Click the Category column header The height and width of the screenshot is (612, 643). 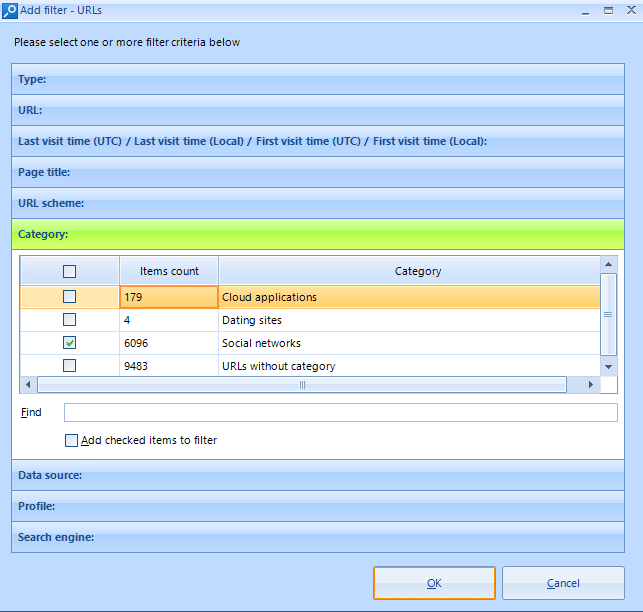coord(417,271)
